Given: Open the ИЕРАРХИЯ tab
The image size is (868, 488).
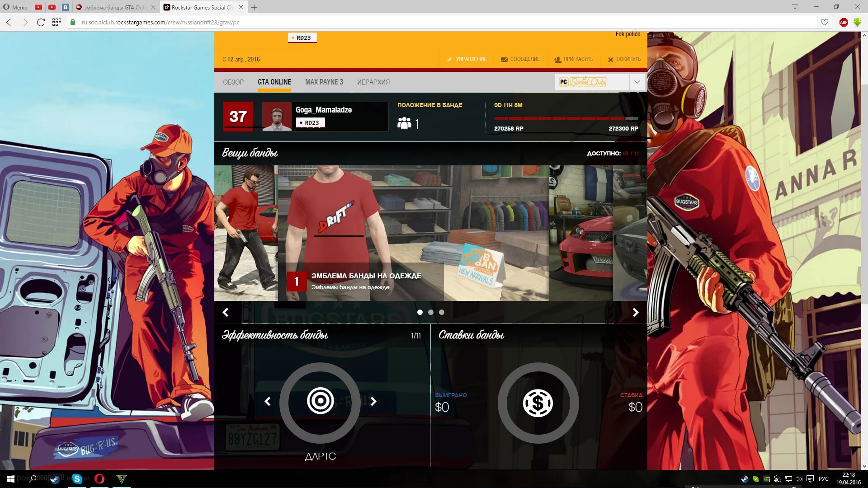Looking at the screenshot, I should 373,82.
